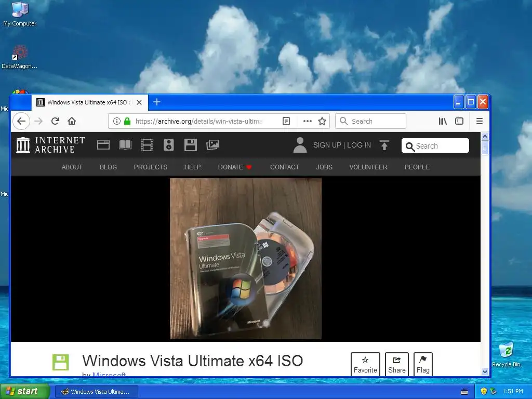Open BLOG in the Archive menu
532x399 pixels.
tap(108, 167)
